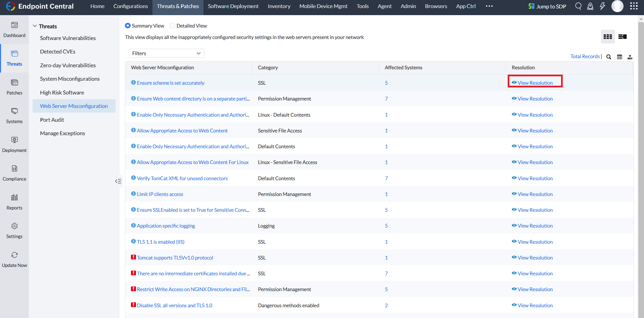
Task: Open the Total Records link
Action: coord(585,56)
